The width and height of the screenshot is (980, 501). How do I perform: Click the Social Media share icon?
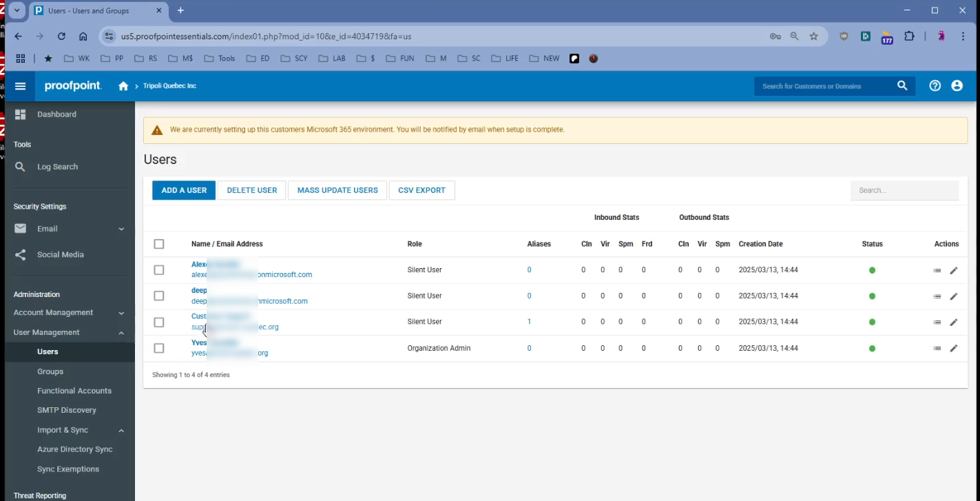coord(21,255)
